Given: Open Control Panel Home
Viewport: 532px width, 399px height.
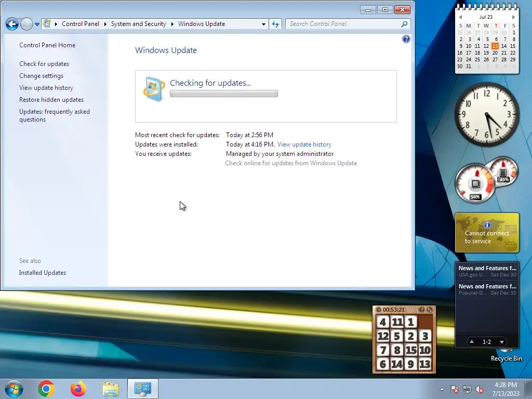Looking at the screenshot, I should click(47, 45).
